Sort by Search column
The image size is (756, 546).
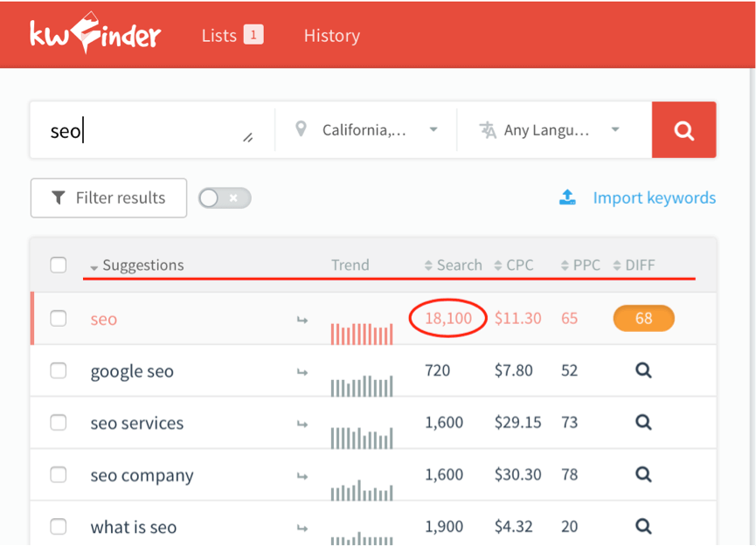click(x=454, y=265)
